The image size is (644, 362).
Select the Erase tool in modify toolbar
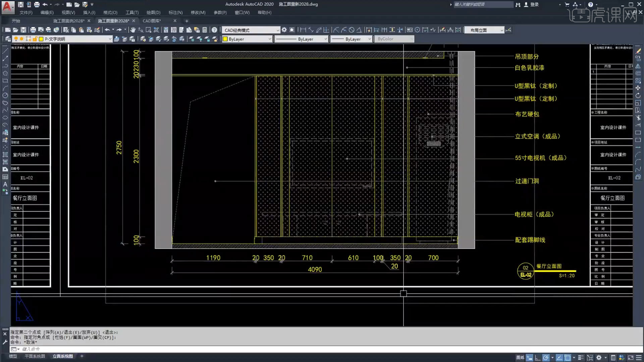coord(638,51)
